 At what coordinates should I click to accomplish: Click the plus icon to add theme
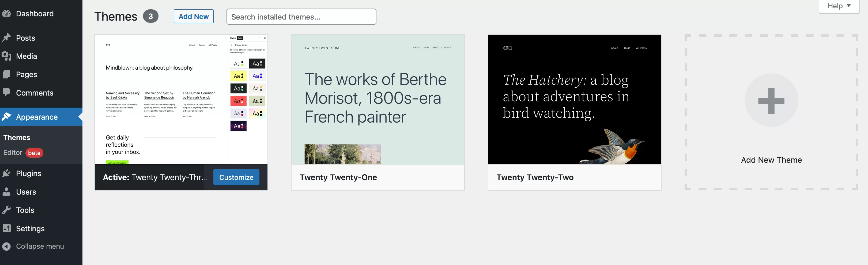[771, 100]
